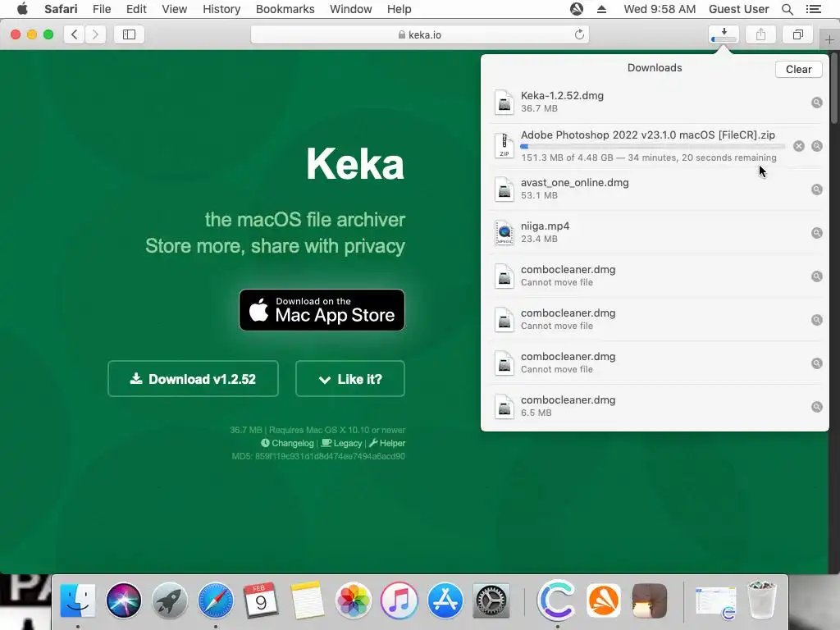Open the Edit menu

(136, 9)
